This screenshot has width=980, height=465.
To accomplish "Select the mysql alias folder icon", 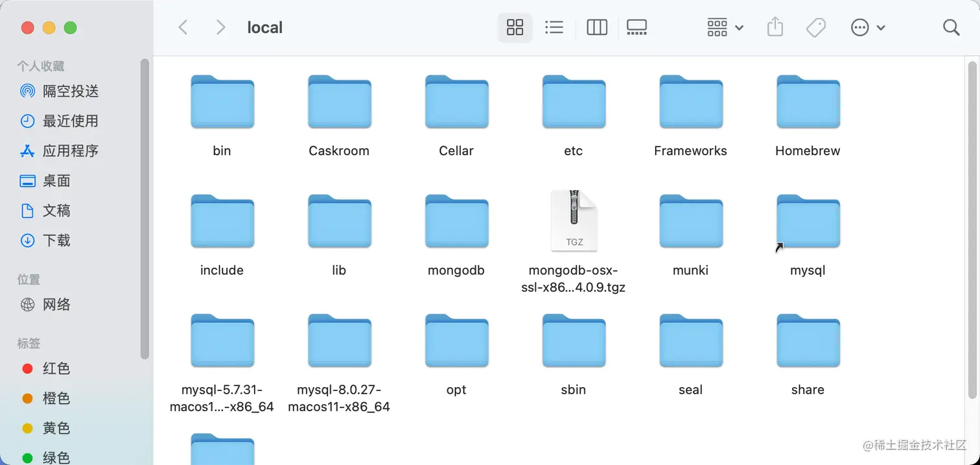I will (x=808, y=221).
